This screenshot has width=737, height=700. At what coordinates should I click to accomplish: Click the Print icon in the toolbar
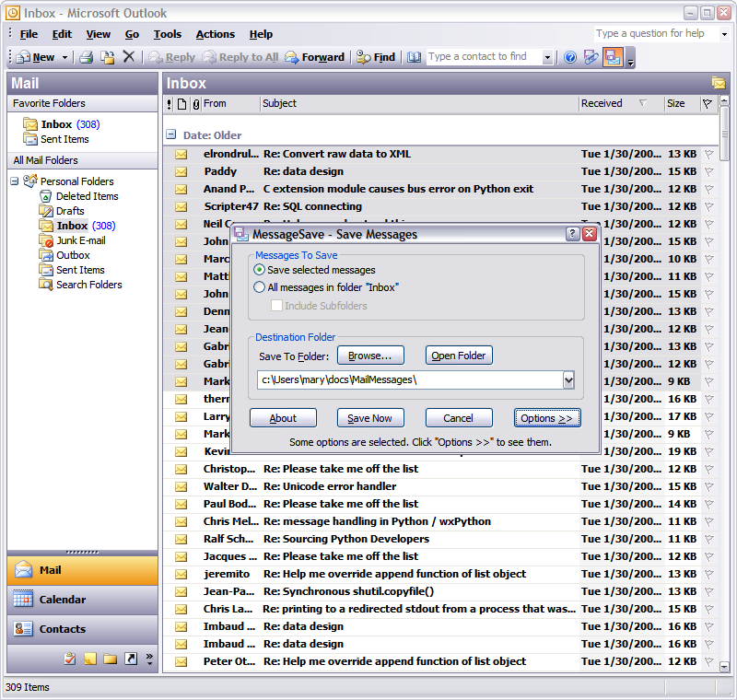coord(86,57)
